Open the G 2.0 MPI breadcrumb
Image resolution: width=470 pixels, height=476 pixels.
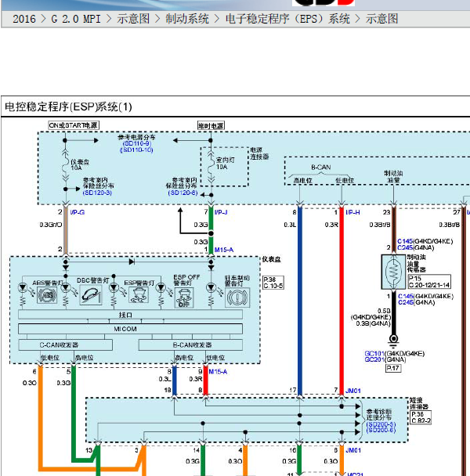click(76, 19)
